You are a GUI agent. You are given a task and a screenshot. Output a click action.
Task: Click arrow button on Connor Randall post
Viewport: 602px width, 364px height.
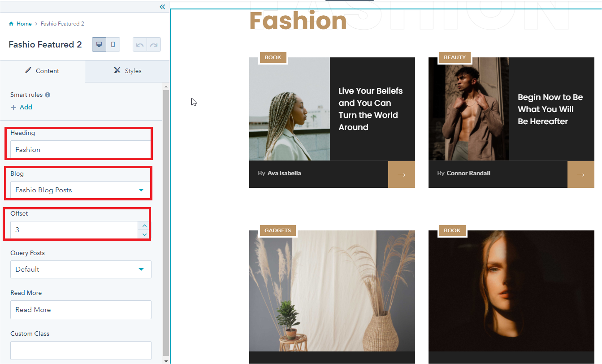pyautogui.click(x=580, y=174)
